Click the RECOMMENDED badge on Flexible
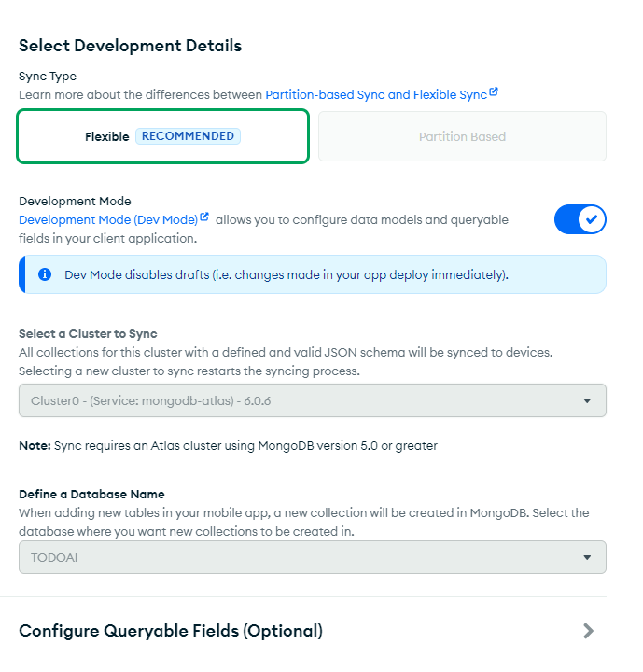Image resolution: width=643 pixels, height=672 pixels. point(188,136)
